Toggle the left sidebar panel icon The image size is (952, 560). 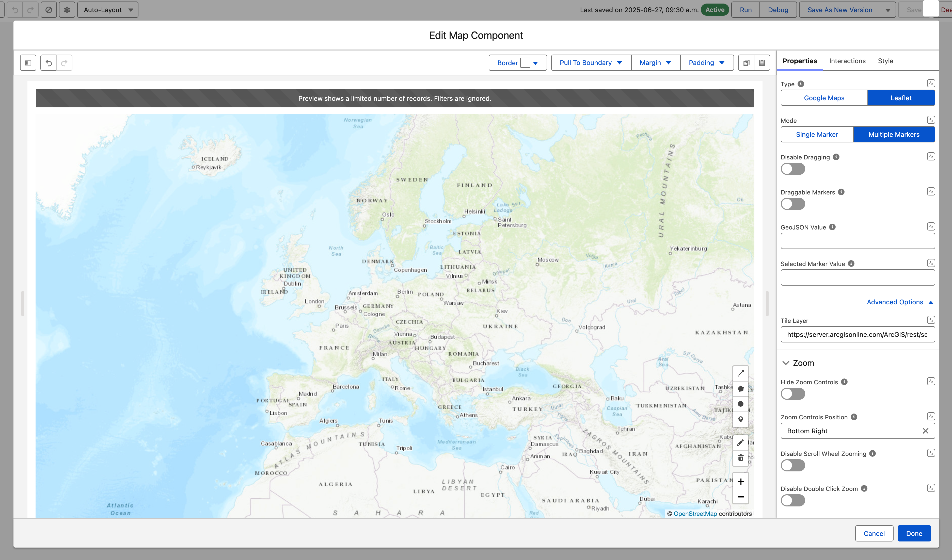pos(28,63)
